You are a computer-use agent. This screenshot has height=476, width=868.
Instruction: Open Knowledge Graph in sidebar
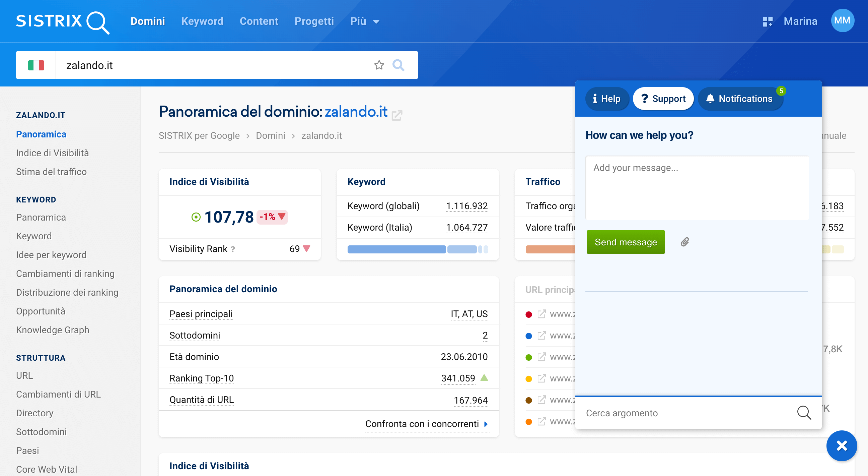(x=53, y=330)
